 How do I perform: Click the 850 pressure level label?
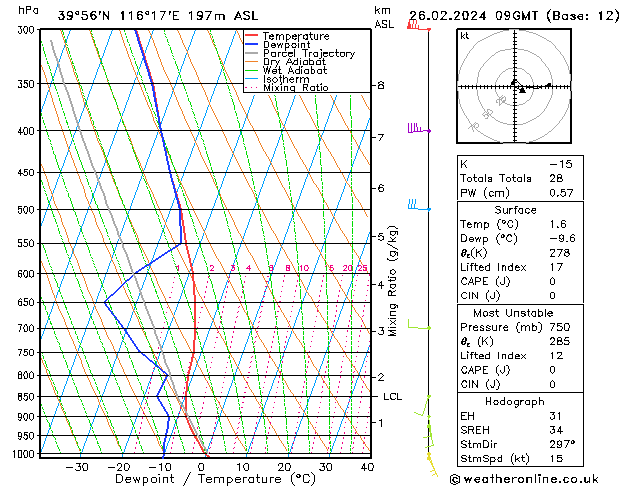28,397
